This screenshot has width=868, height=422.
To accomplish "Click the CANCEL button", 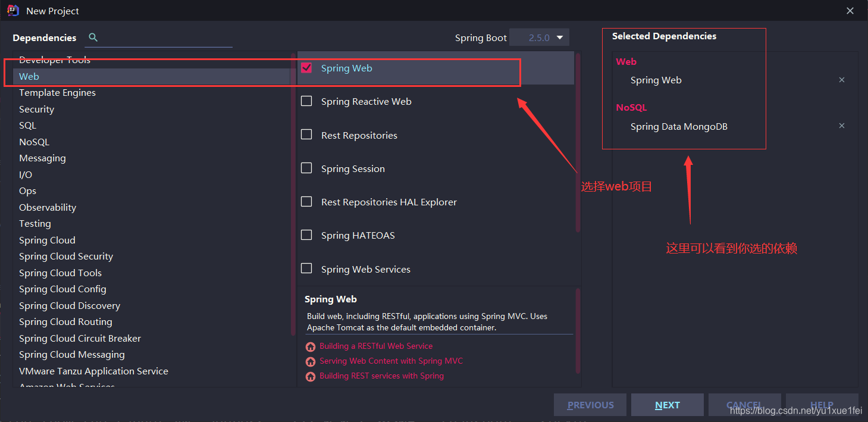I will 745,405.
